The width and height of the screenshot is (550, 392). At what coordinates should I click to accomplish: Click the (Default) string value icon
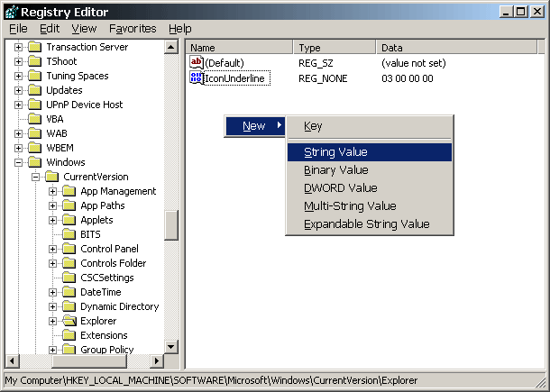click(197, 62)
